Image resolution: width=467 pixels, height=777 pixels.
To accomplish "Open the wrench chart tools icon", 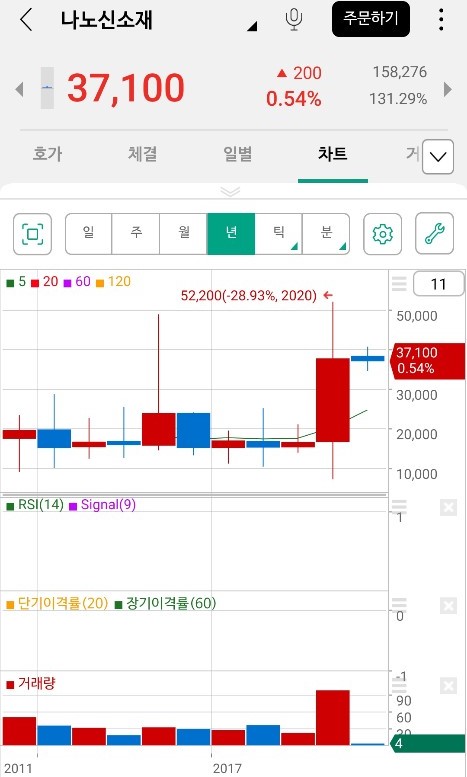I will (x=434, y=234).
